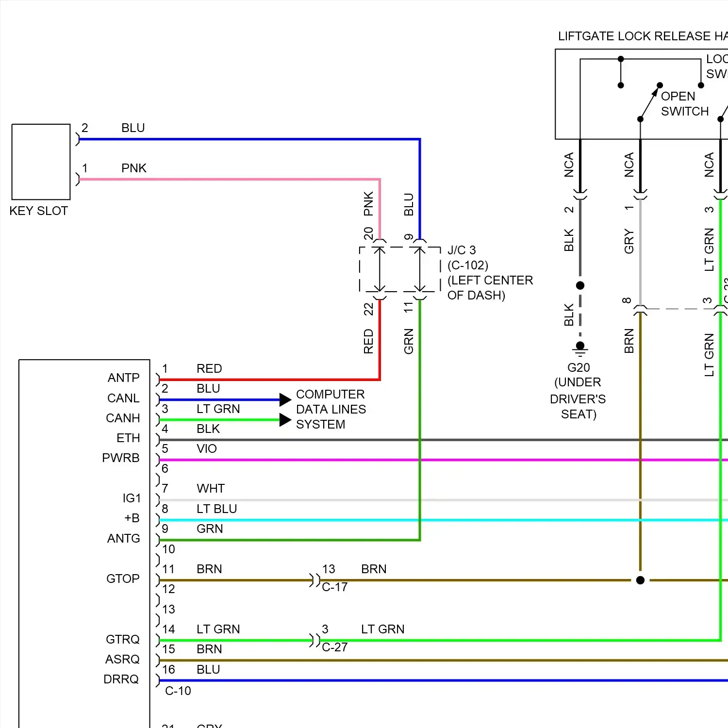Click the splice dot on the BLK wire above G20
Image resolution: width=728 pixels, height=728 pixels.
(580, 285)
